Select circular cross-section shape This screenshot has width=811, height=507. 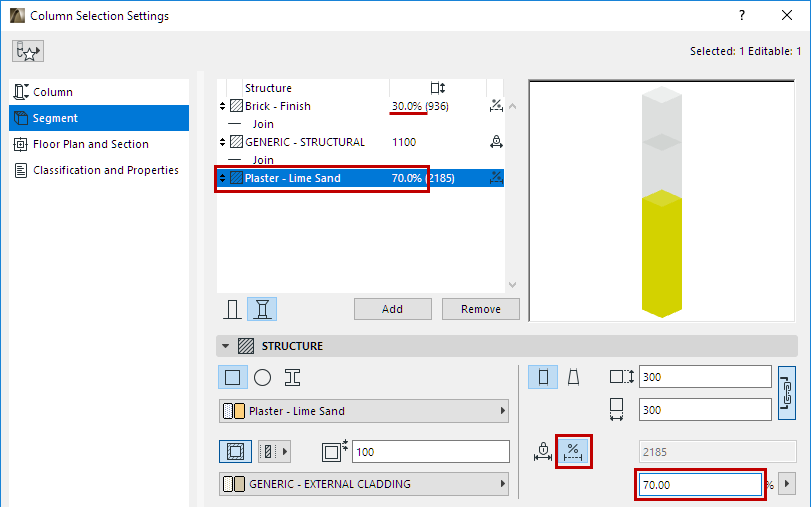262,378
